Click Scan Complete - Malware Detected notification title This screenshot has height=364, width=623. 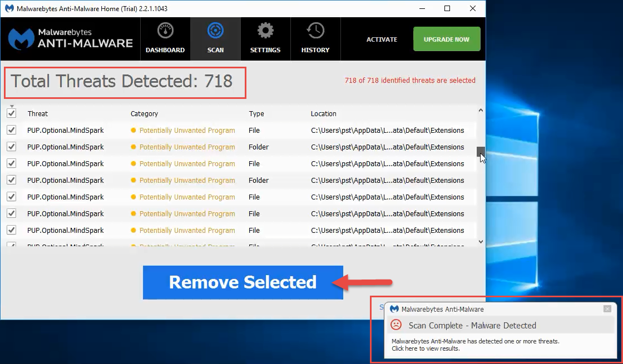point(472,326)
